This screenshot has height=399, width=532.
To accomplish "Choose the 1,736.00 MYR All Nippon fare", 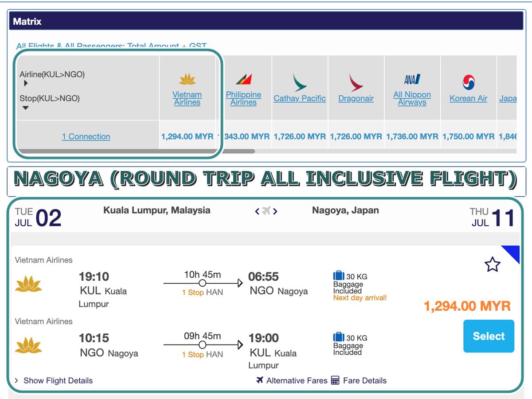I will coord(412,137).
